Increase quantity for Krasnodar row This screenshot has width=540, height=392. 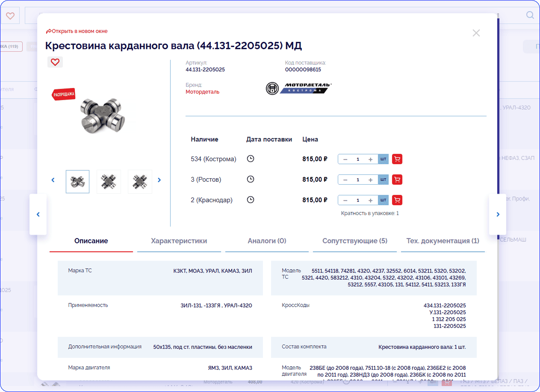370,200
